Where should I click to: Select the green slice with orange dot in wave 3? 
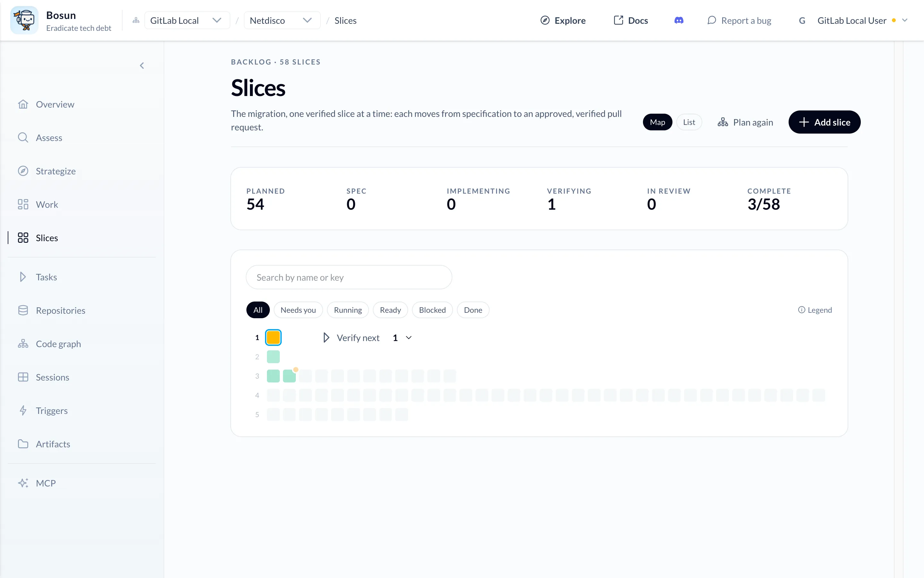click(289, 376)
